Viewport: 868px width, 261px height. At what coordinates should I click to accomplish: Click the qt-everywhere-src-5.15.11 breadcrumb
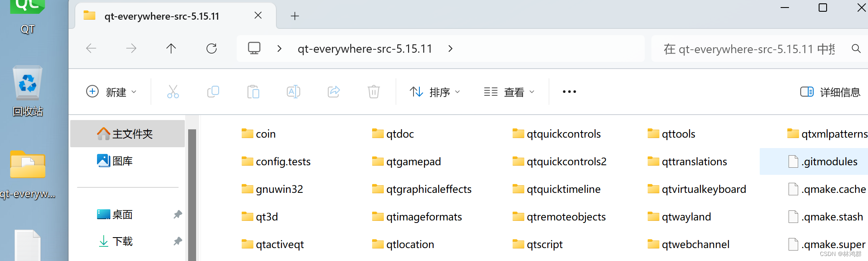click(365, 49)
